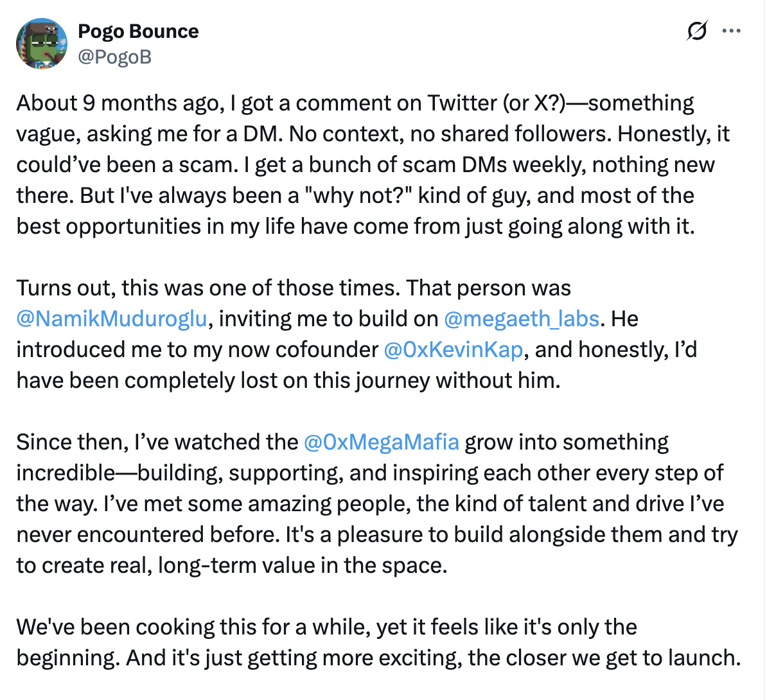Open the @NamikMuduroglu mention
This screenshot has width=767, height=700.
[x=112, y=319]
